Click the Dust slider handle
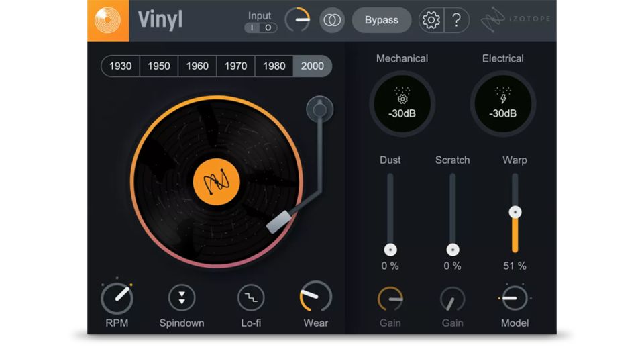 [390, 250]
